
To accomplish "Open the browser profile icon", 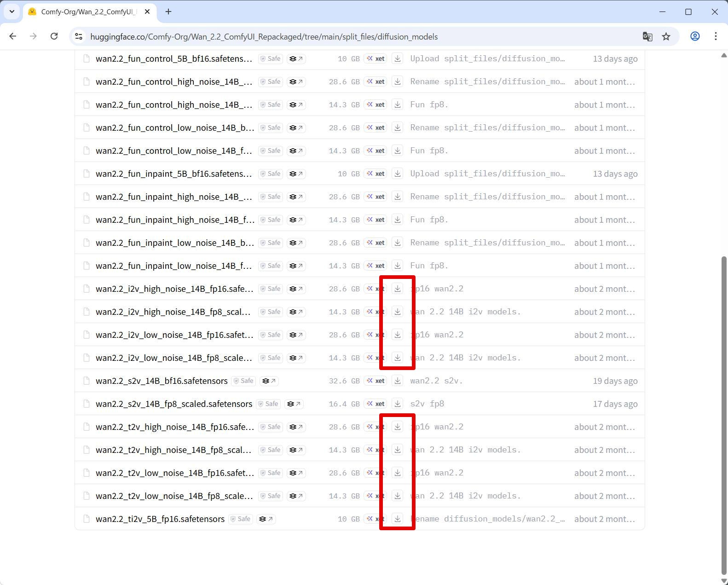I will coord(695,36).
